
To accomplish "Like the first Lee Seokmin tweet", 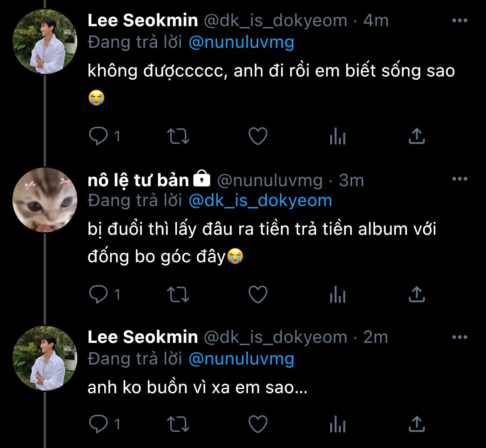I will [258, 136].
